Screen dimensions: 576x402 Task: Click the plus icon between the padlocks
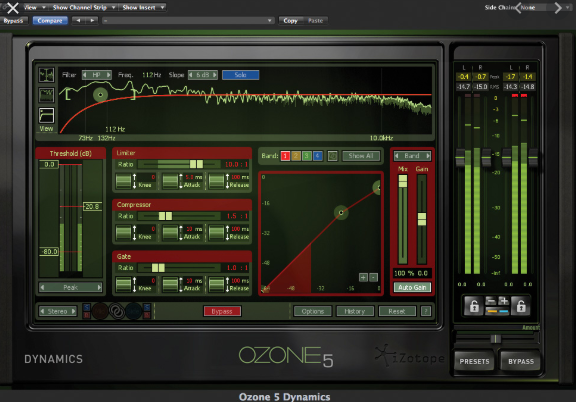click(504, 301)
